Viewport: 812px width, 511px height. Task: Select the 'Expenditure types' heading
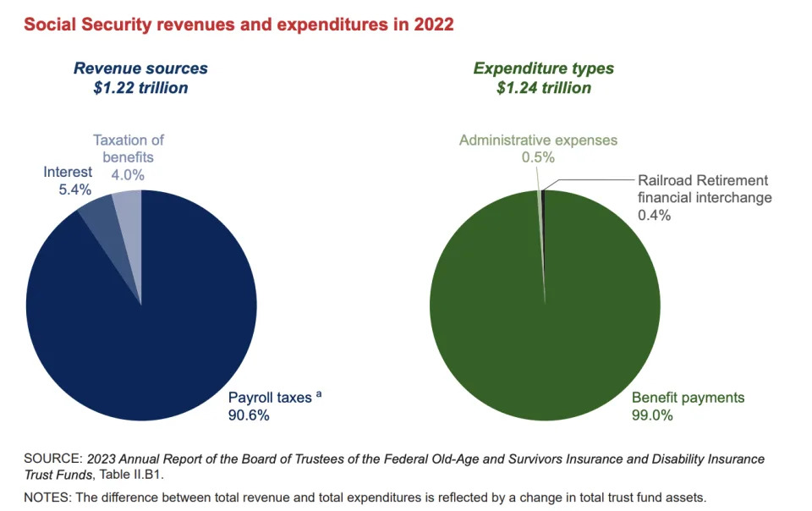[x=543, y=69]
